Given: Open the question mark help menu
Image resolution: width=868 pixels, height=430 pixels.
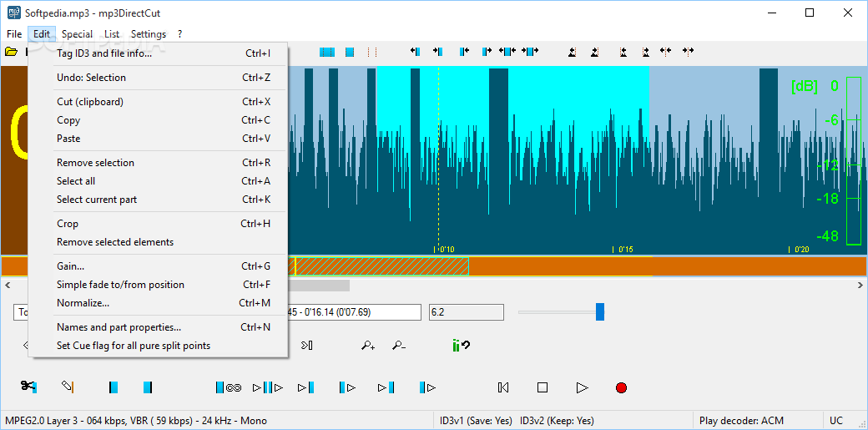Looking at the screenshot, I should point(180,33).
